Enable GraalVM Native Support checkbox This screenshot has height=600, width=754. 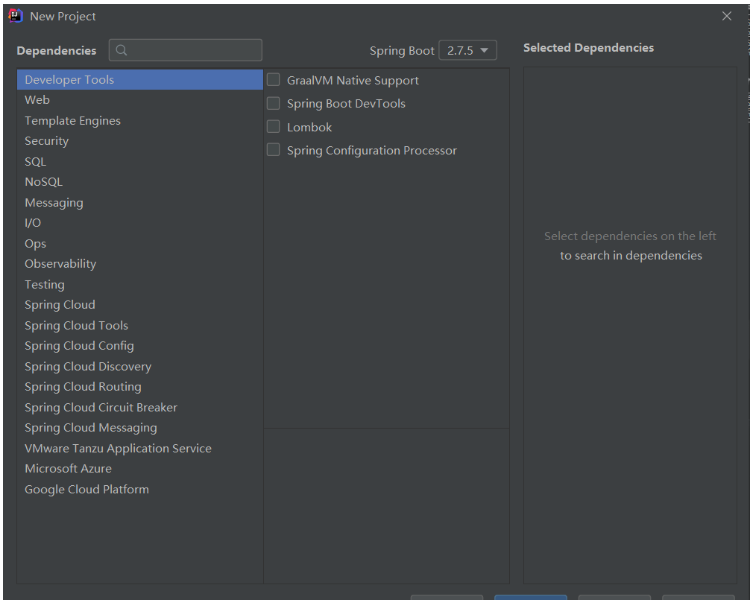274,80
